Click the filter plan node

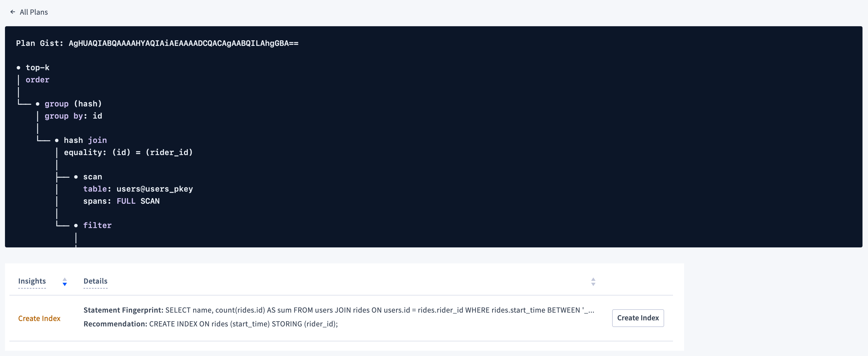pyautogui.click(x=97, y=225)
